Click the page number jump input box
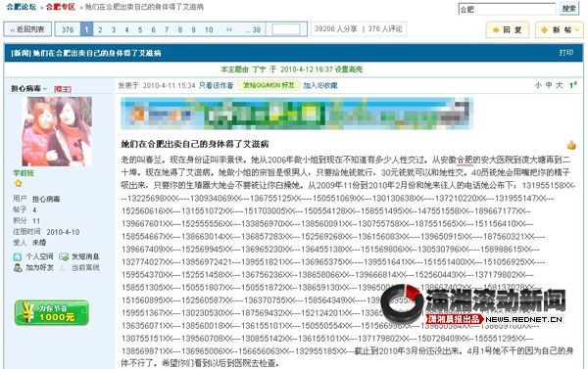The height and width of the screenshot is (369, 588). pyautogui.click(x=286, y=29)
